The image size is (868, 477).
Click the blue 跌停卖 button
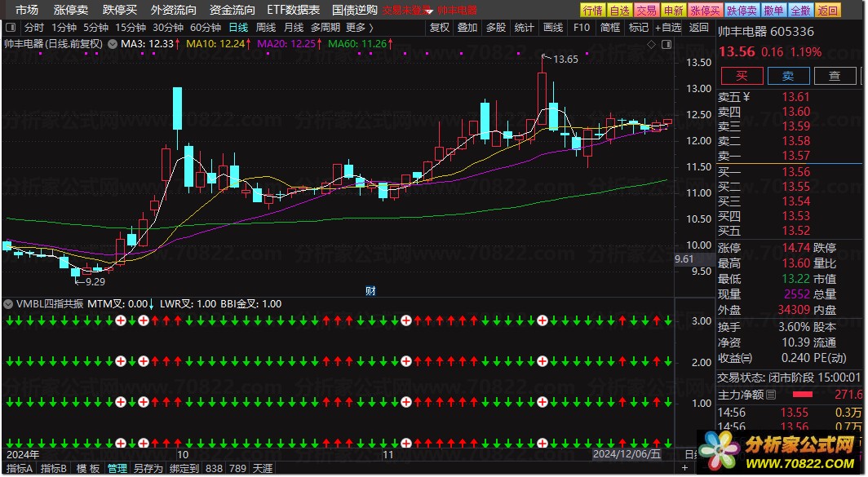click(742, 10)
